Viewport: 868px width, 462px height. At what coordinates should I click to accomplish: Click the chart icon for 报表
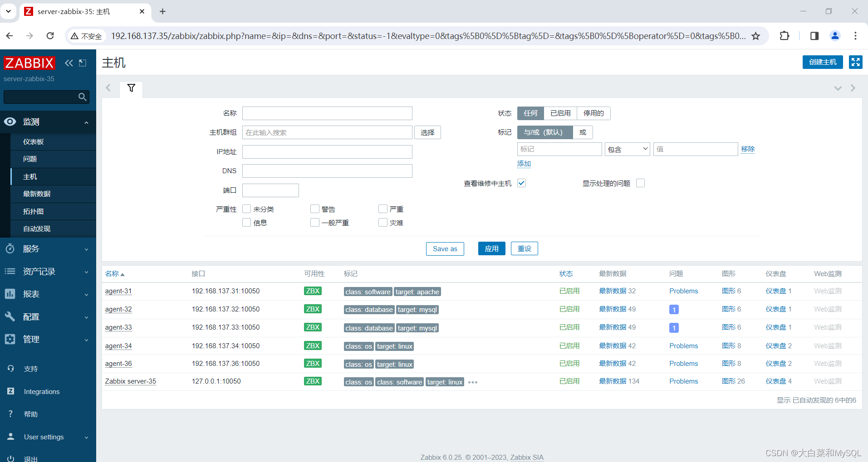click(10, 294)
